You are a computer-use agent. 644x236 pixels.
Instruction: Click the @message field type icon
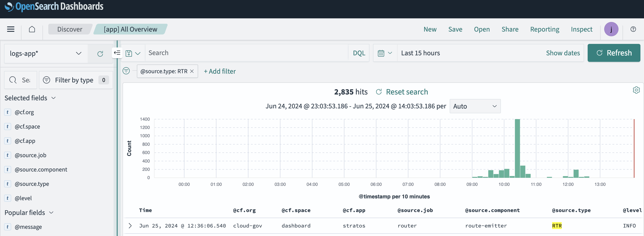8,227
